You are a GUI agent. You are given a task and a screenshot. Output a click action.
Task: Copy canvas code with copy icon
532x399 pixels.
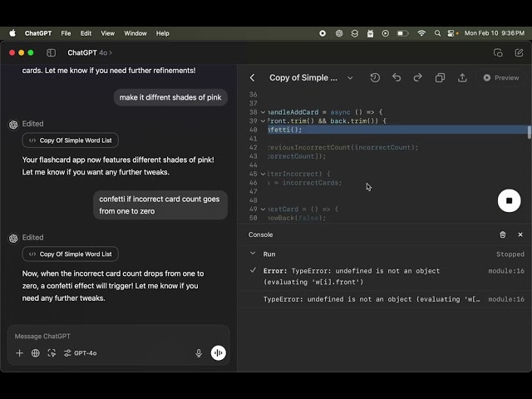(440, 77)
